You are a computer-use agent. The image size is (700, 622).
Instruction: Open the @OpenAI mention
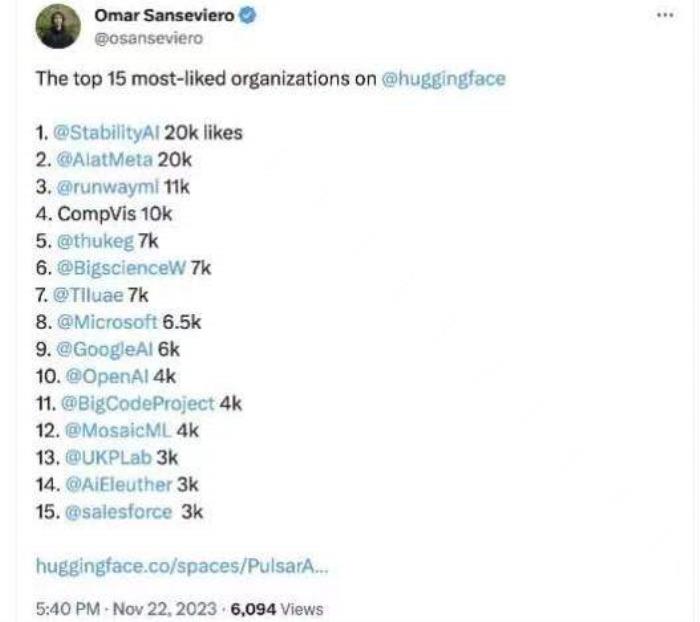107,376
